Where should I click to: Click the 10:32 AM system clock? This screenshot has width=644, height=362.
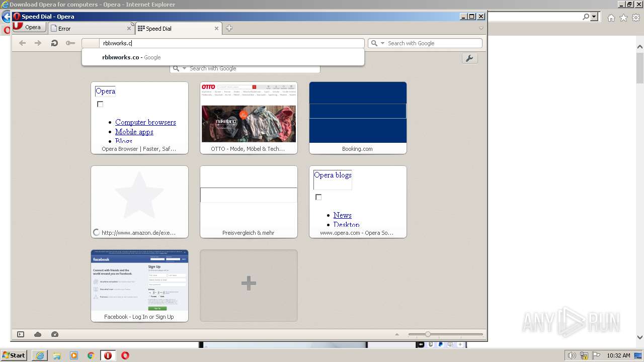click(x=618, y=355)
